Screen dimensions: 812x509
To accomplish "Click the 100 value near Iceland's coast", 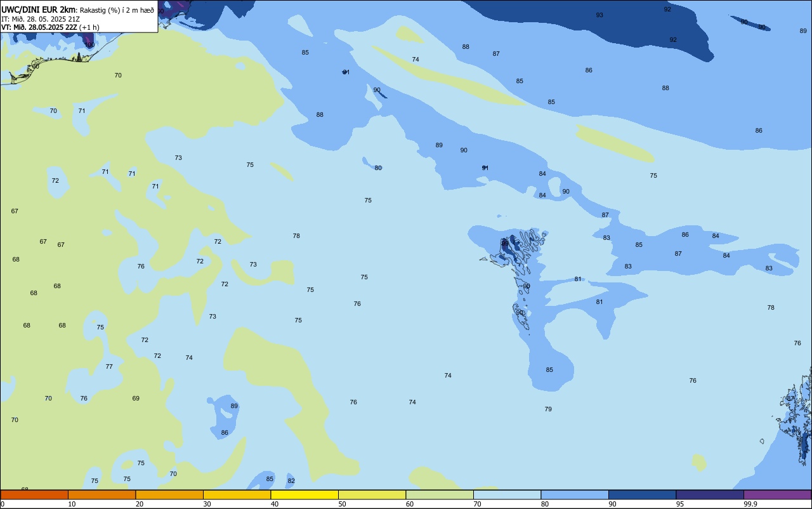I will click(x=89, y=45).
